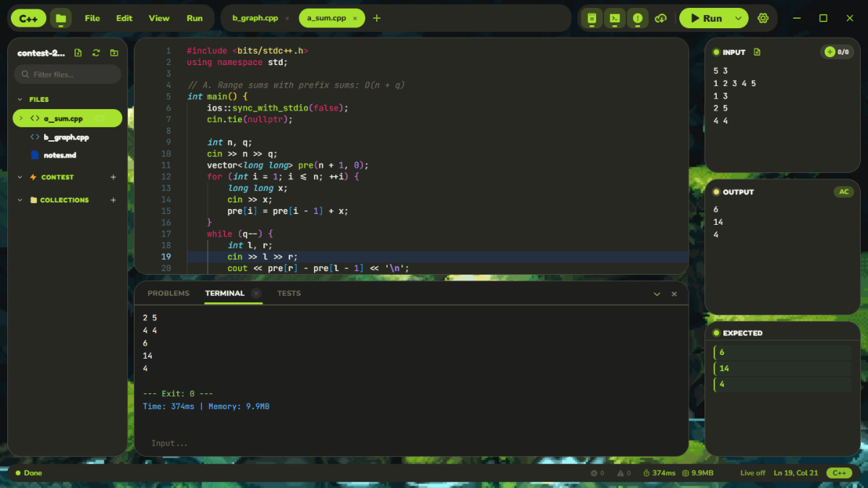Add a new item to CONTEST
Viewport: 868px width, 488px height.
tap(113, 177)
